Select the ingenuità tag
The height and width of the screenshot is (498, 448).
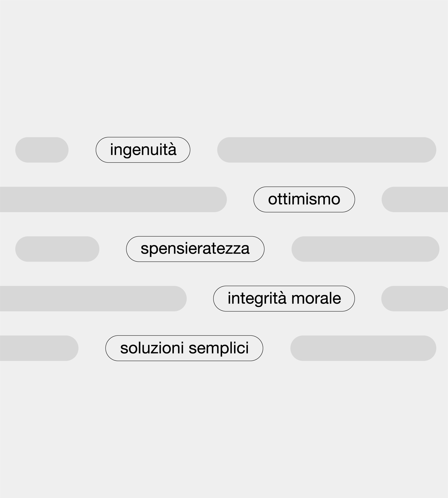click(x=143, y=150)
